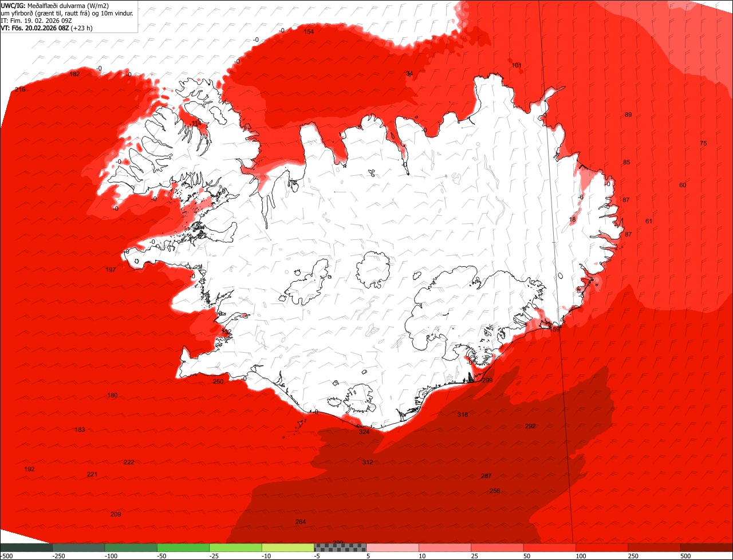
Task: Click the legend label -250
Action: coord(58,556)
